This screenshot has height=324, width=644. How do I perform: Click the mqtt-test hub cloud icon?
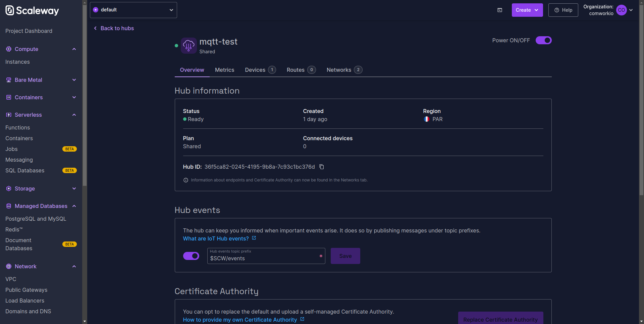pyautogui.click(x=189, y=46)
